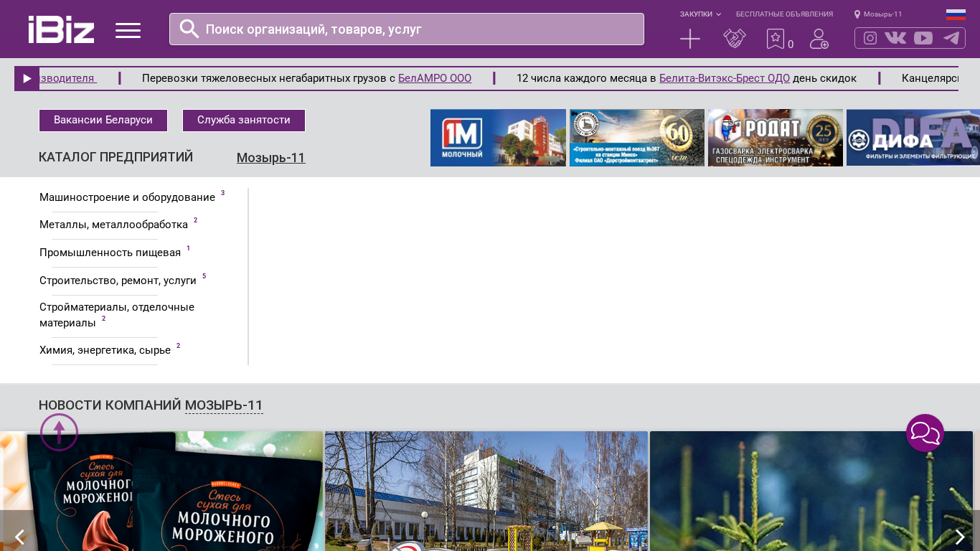Change city in header Мозырь-11
This screenshot has height=551, width=980.
click(x=882, y=14)
